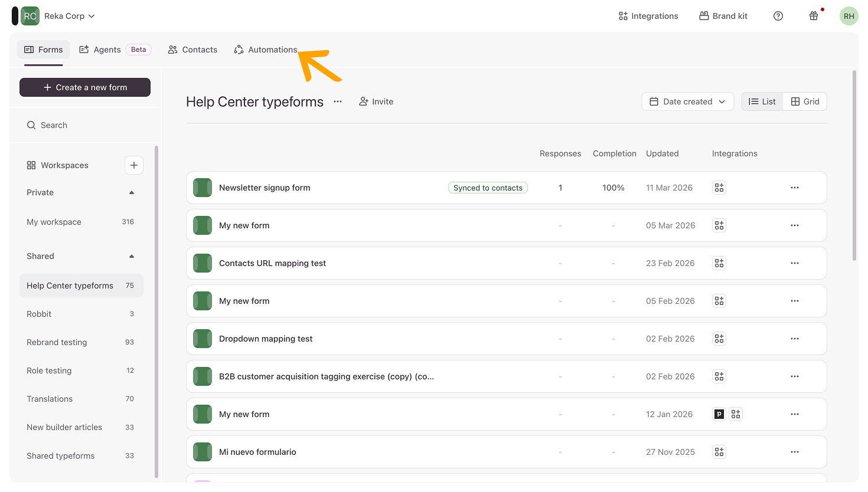The image size is (868, 492).
Task: Click the Invite button
Action: 376,101
